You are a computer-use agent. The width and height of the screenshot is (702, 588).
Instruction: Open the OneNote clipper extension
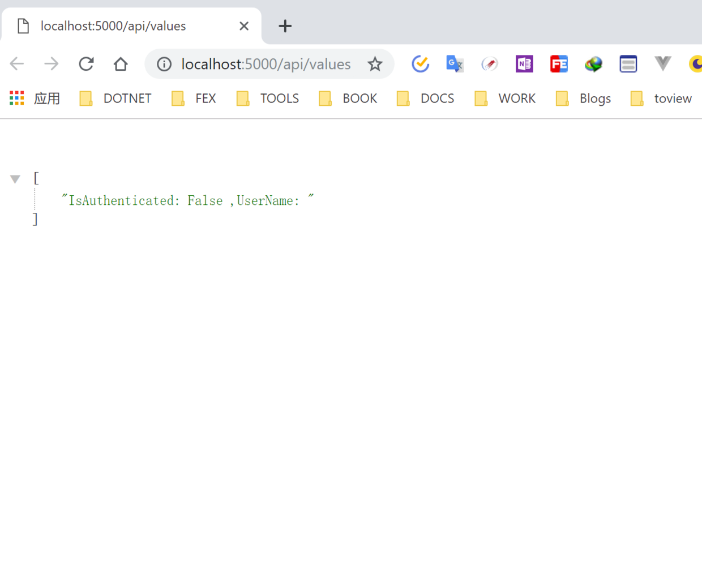(x=524, y=64)
